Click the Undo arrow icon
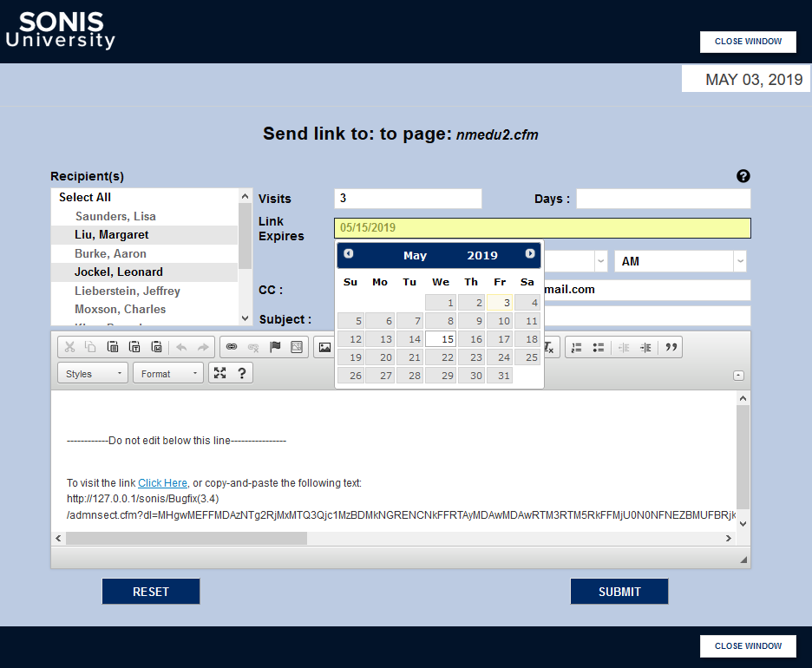This screenshot has height=668, width=812. coord(181,347)
